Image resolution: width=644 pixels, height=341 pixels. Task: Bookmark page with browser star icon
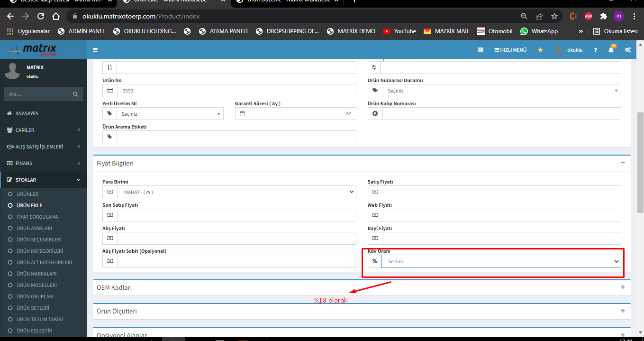(554, 16)
